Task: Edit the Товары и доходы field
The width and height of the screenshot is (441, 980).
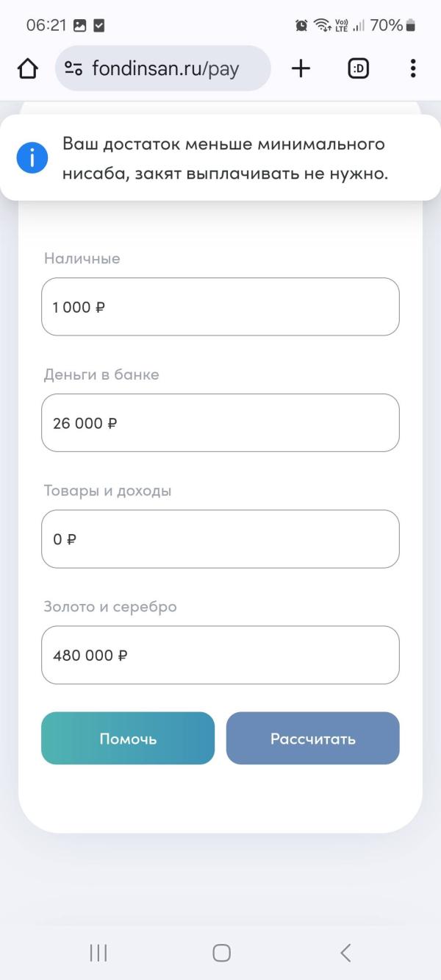Action: 220,539
